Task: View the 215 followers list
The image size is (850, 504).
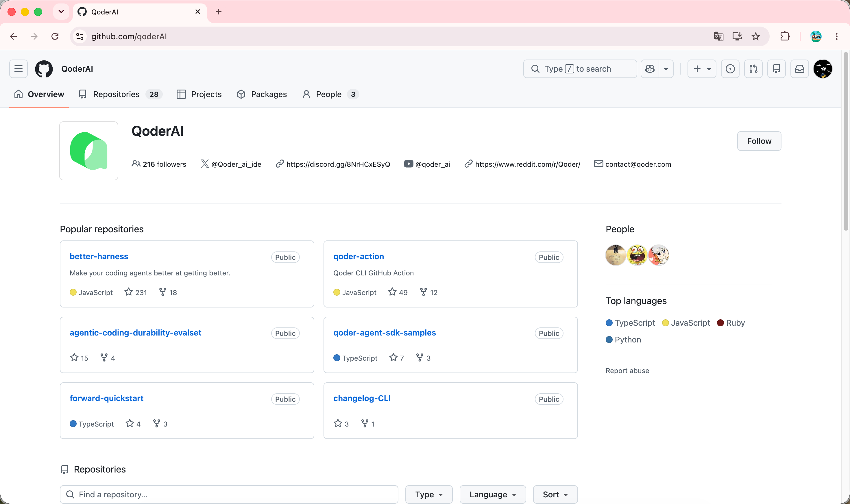Action: tap(159, 164)
